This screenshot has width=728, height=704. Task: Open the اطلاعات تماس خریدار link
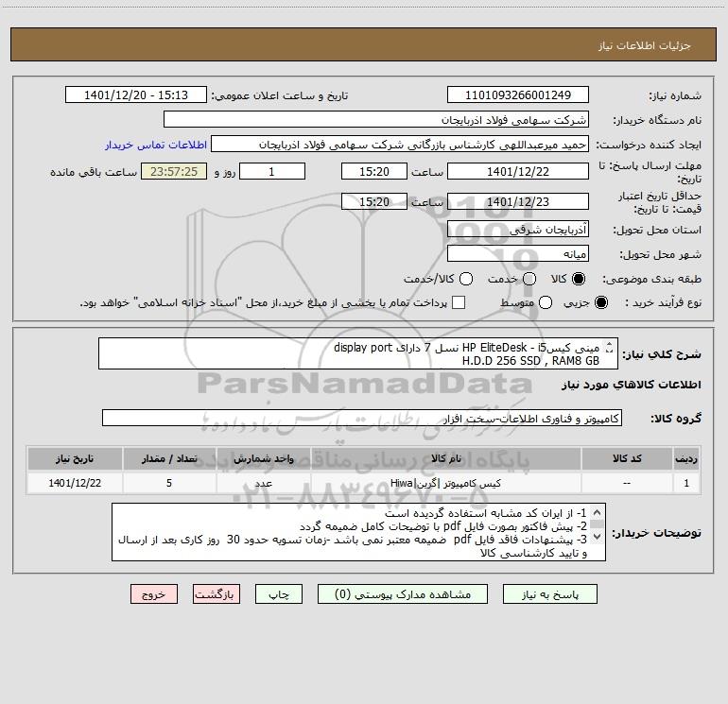(156, 145)
